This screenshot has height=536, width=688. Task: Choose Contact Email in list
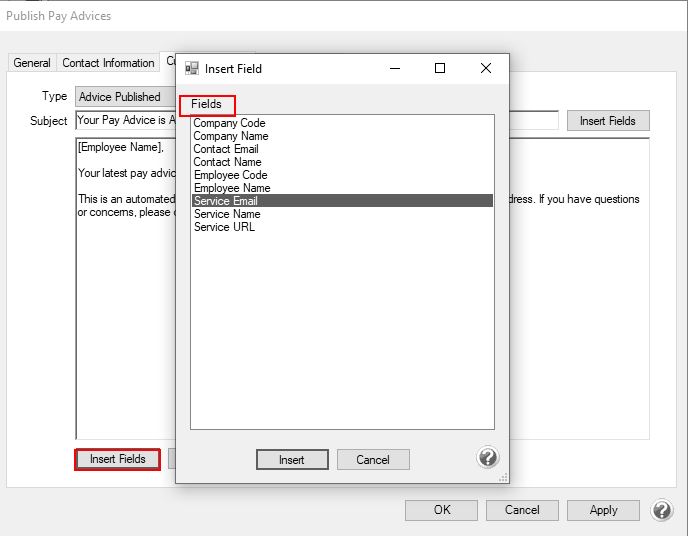coord(226,149)
